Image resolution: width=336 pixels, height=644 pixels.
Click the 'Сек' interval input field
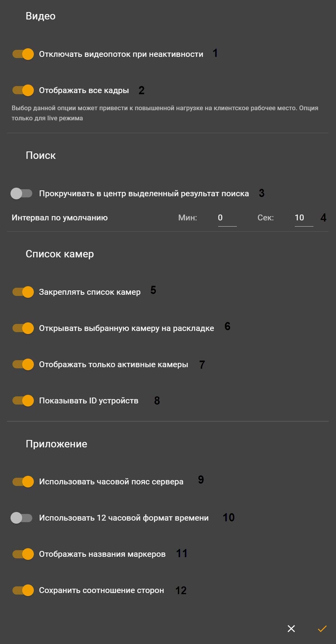(x=304, y=218)
